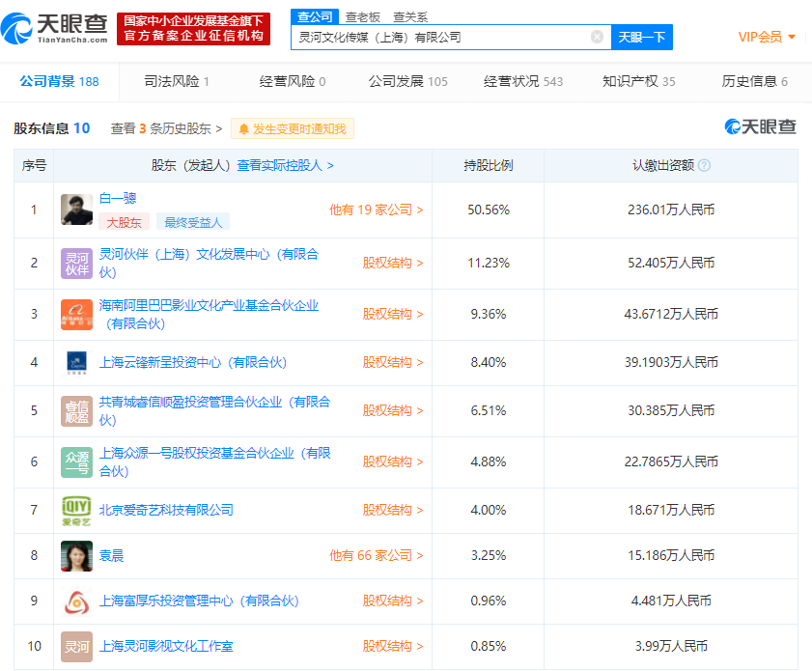Open the 司法风险 tab
This screenshot has width=812, height=671.
coord(177,81)
